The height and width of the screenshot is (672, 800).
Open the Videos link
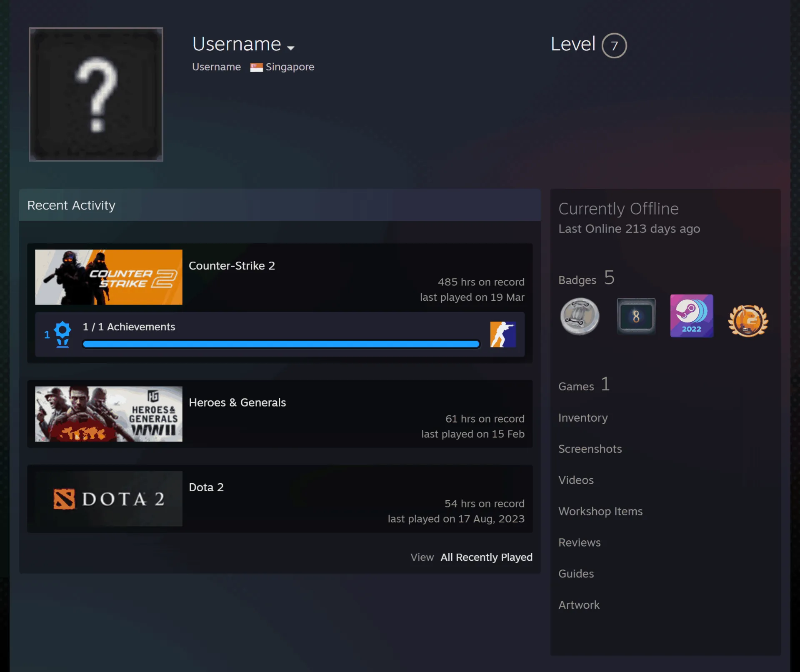(x=576, y=480)
